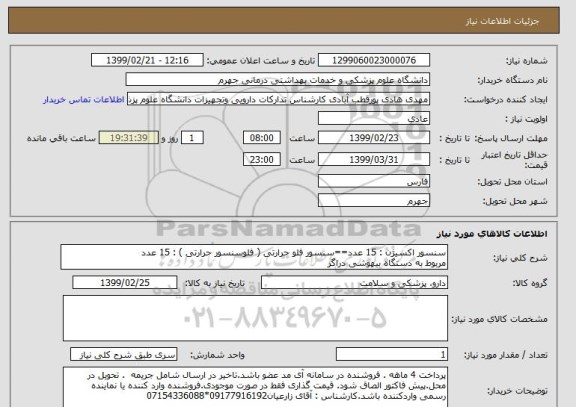Click the text ساعت باقی مانده
Image resolution: width=576 pixels, height=407 pixels.
pos(61,138)
